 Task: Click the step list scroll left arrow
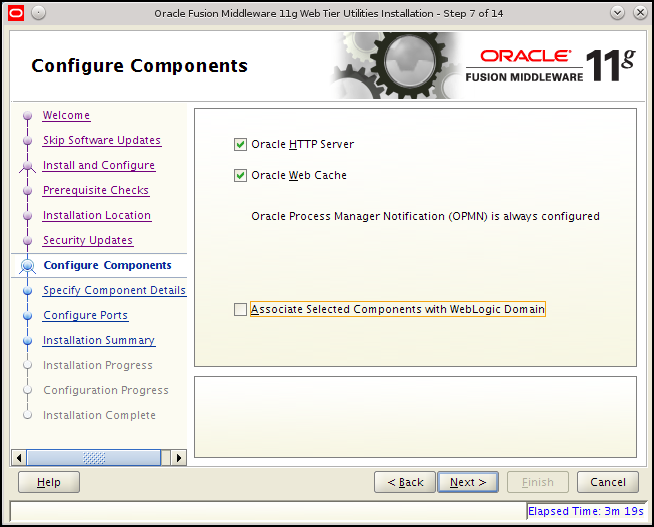tap(19, 458)
